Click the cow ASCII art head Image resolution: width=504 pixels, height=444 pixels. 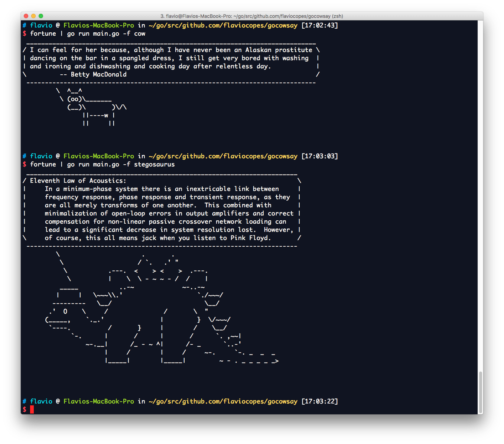74,99
